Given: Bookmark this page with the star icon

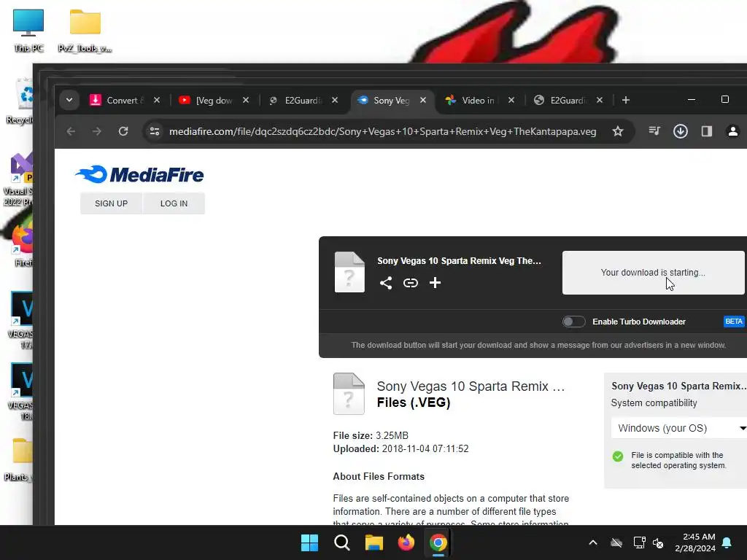Looking at the screenshot, I should [x=618, y=131].
